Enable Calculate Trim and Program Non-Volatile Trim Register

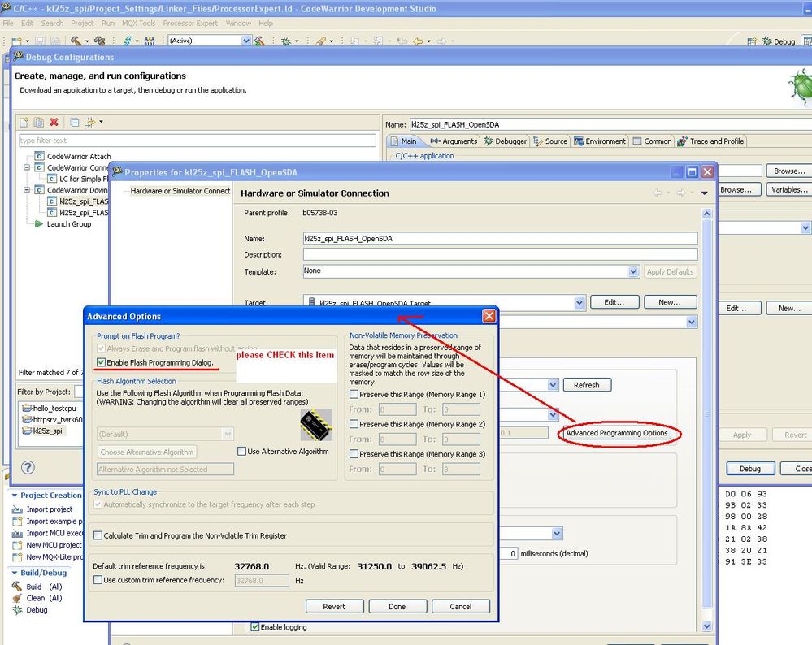click(98, 536)
